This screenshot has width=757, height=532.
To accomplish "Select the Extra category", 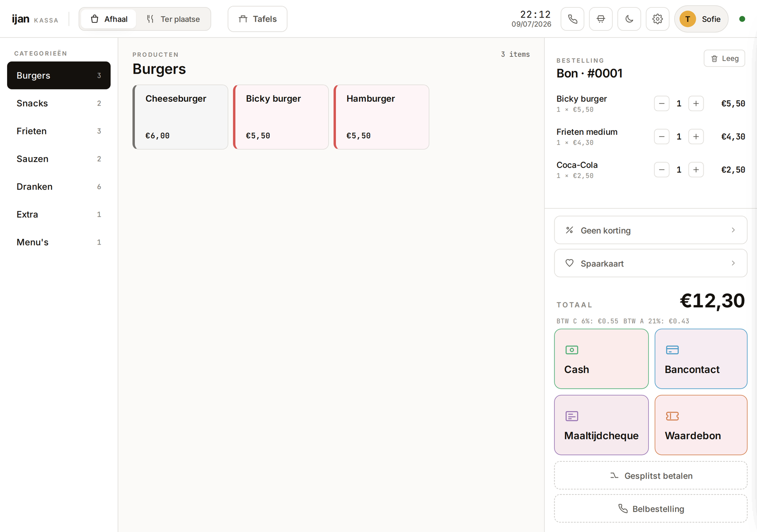I will coord(59,214).
